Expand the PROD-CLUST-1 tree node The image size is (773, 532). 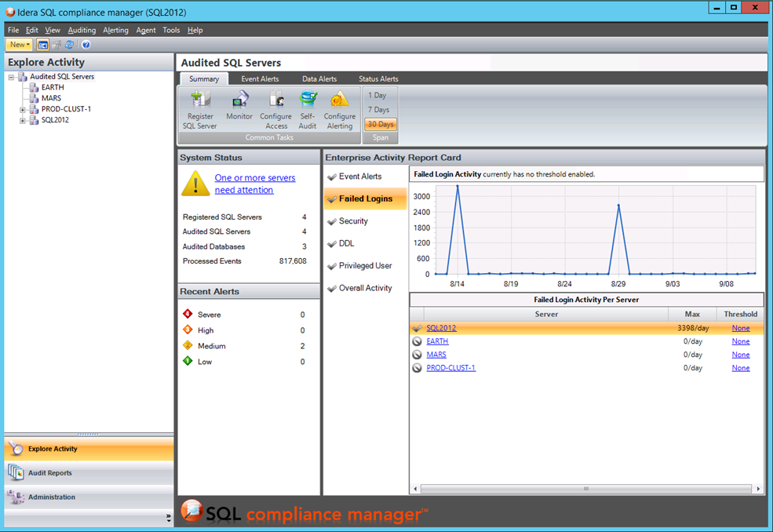(x=23, y=110)
